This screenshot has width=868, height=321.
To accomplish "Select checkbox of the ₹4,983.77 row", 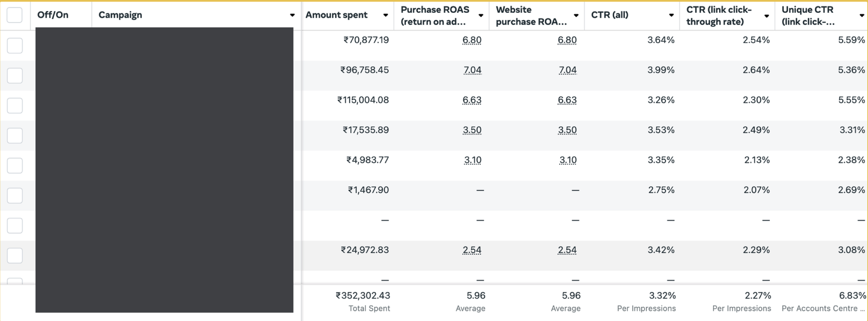I will [x=15, y=165].
